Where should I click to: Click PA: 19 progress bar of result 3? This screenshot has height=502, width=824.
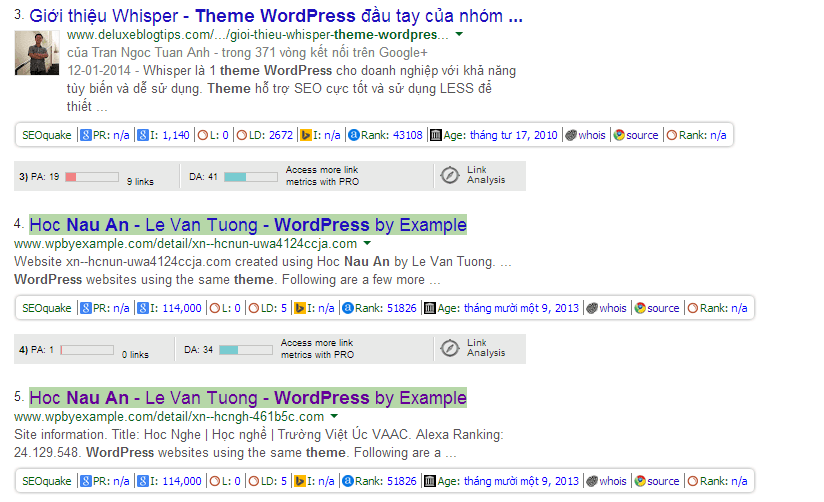tap(92, 177)
